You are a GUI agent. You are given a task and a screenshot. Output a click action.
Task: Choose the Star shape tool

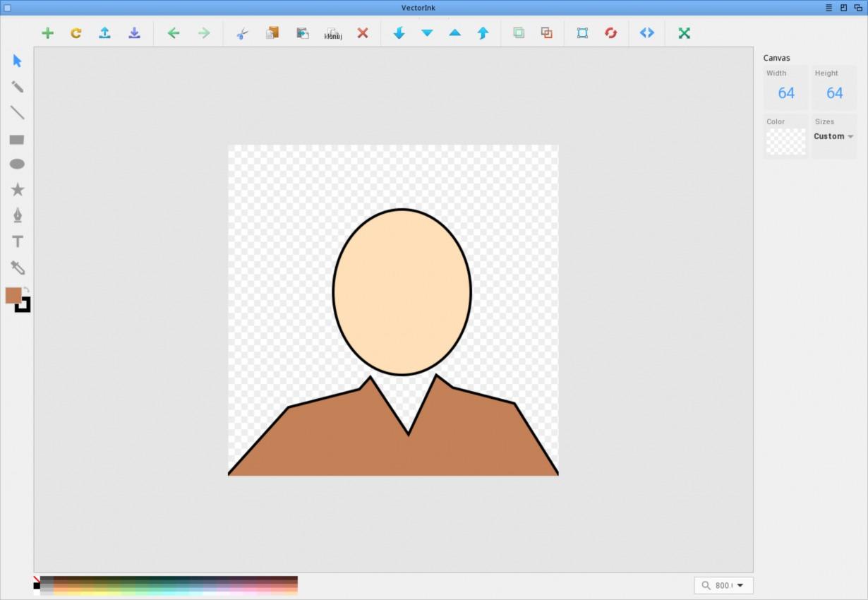18,189
